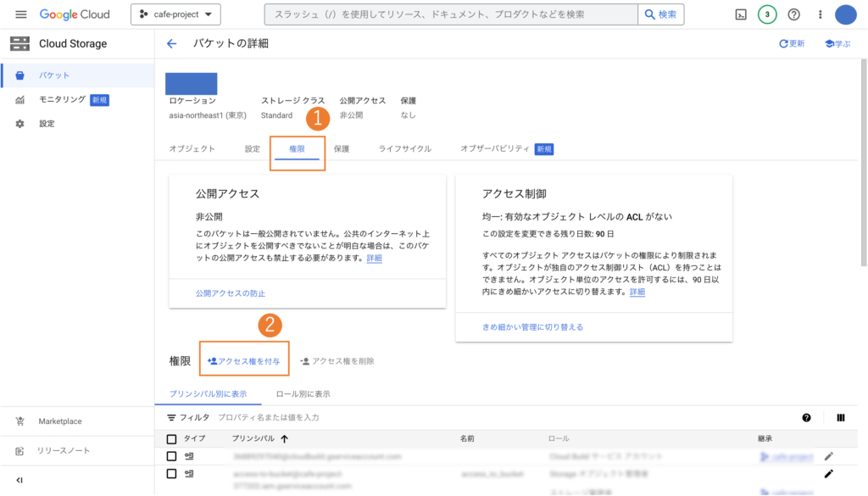The width and height of the screenshot is (868, 496).
Task: Toggle the select-all checkbox in table header
Action: point(171,439)
